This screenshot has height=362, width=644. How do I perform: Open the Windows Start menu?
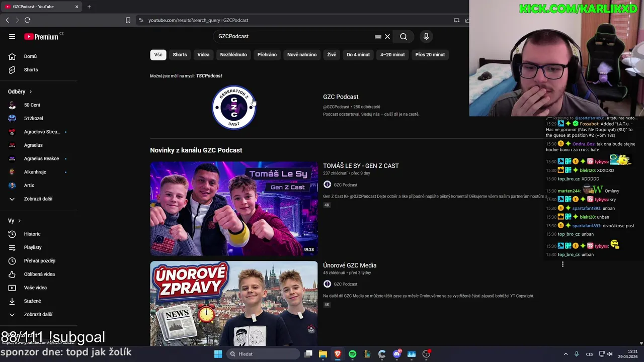(218, 354)
